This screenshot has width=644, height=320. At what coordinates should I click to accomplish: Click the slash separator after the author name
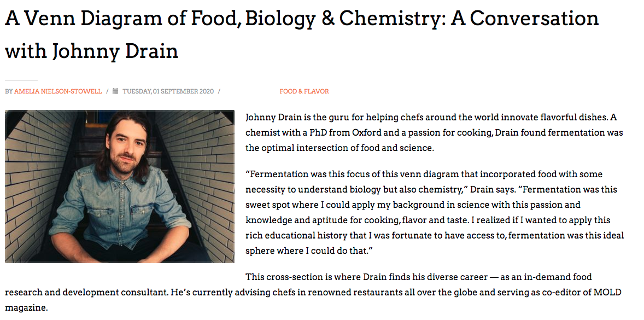point(107,91)
